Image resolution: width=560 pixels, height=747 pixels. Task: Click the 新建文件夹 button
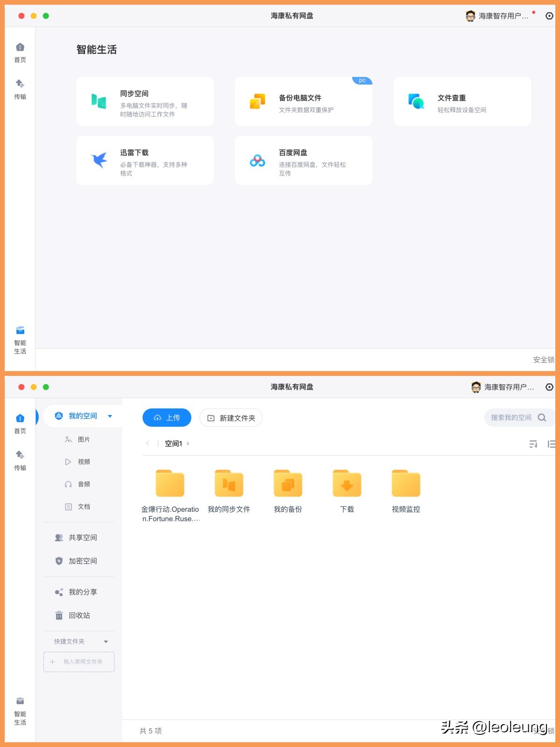231,417
